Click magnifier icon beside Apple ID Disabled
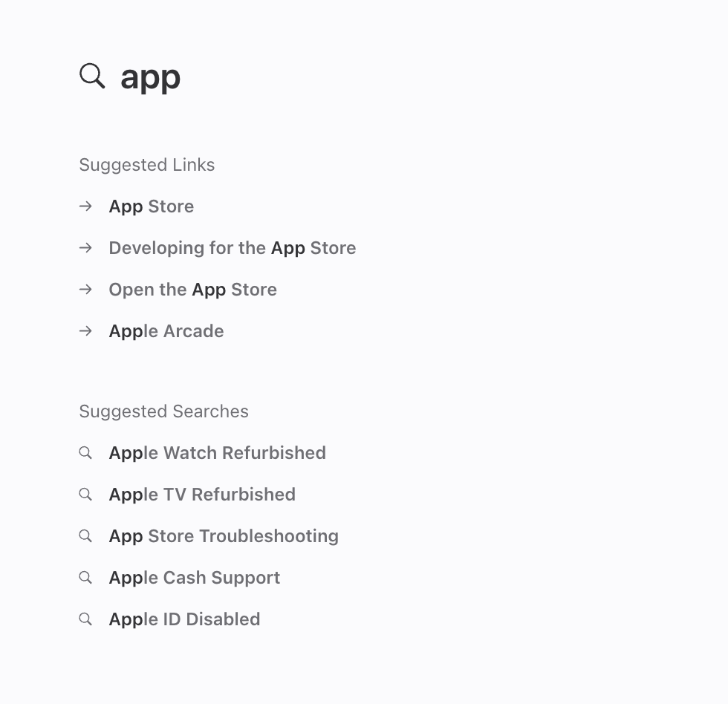728x704 pixels. click(x=86, y=619)
